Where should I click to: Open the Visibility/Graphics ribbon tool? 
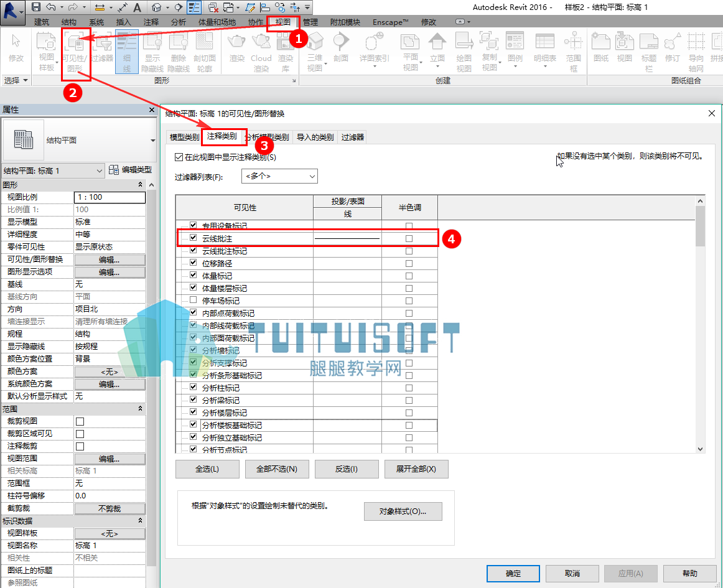coord(76,52)
